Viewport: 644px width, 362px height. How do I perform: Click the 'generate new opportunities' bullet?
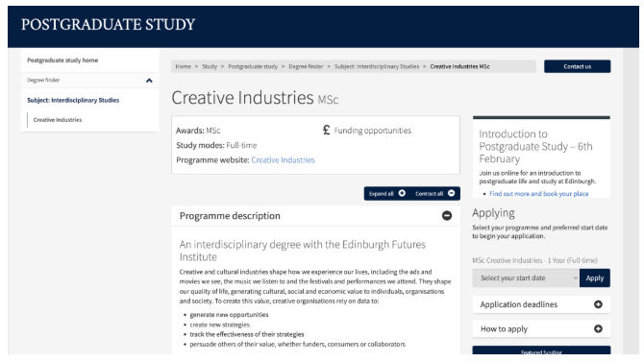(229, 315)
